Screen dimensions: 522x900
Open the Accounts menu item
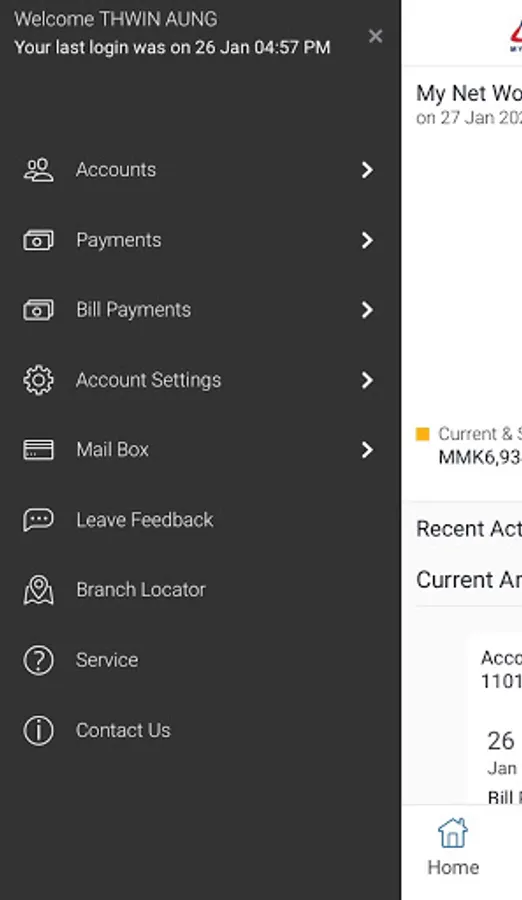coord(200,170)
